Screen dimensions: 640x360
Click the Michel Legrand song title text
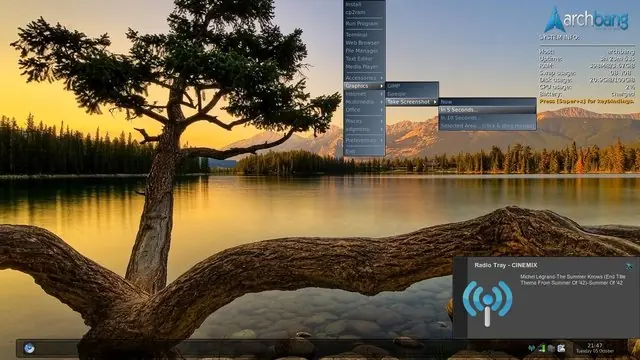573,280
